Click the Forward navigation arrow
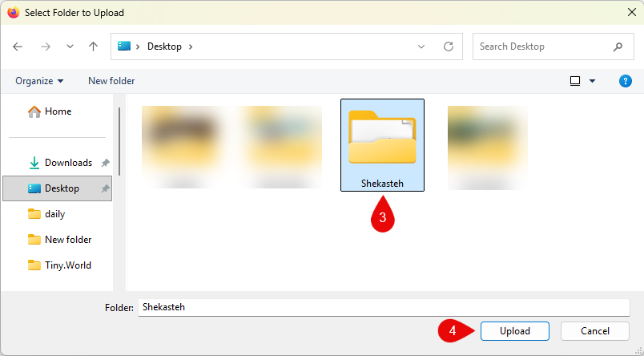Screen dimensions: 644x356 pos(46,47)
